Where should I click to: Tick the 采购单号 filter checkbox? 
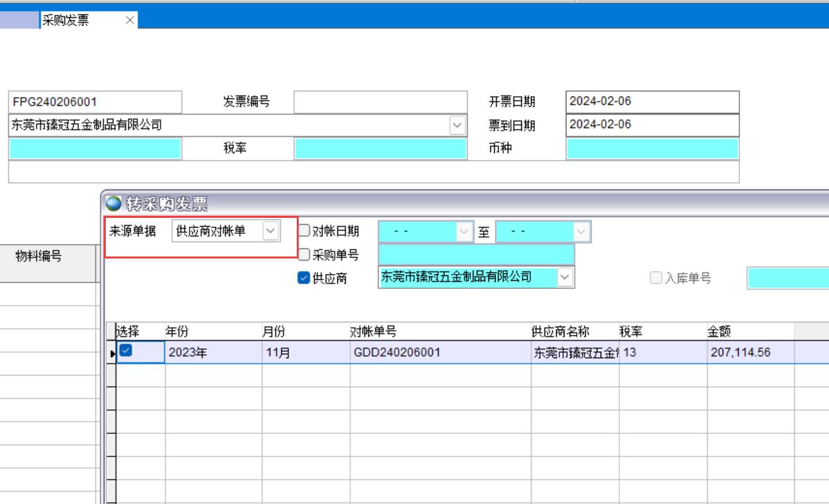click(x=304, y=255)
